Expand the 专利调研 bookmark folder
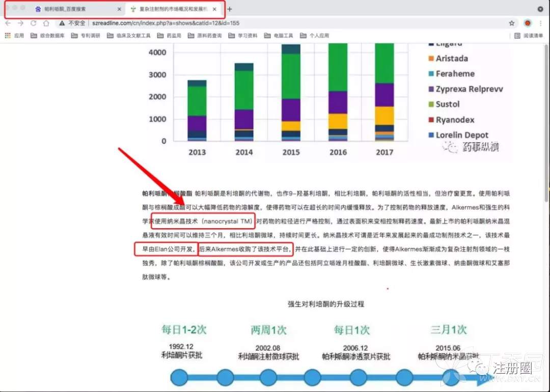The image size is (550, 392). [86, 36]
